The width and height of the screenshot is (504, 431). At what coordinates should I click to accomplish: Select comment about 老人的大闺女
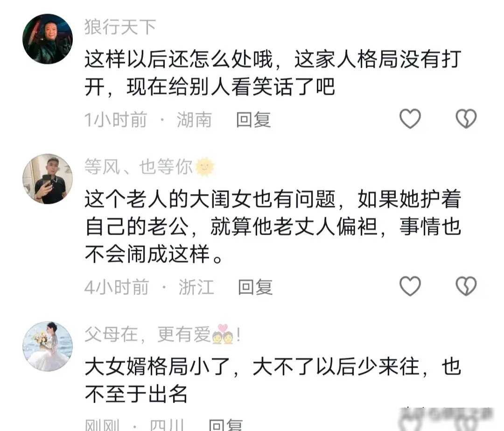tap(273, 226)
